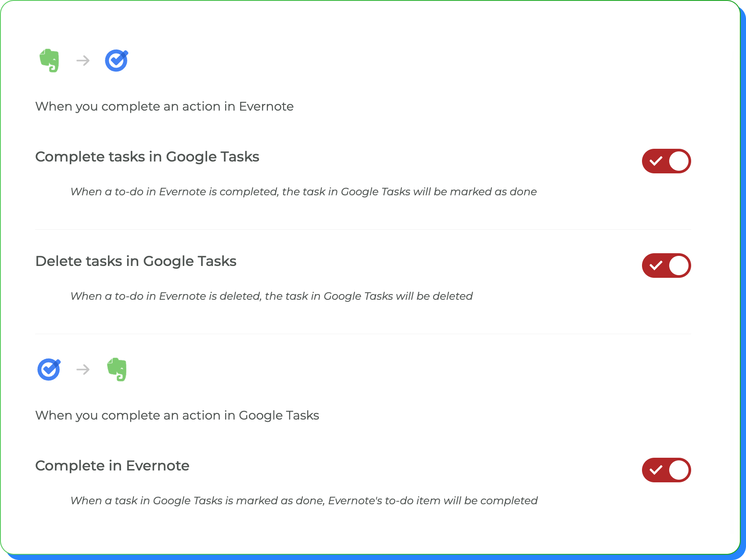Click the Complete in Evernote heading
746x560 pixels.
[112, 466]
